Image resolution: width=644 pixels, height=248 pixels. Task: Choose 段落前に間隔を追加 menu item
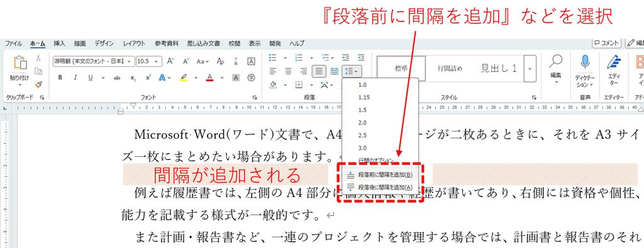[380, 175]
